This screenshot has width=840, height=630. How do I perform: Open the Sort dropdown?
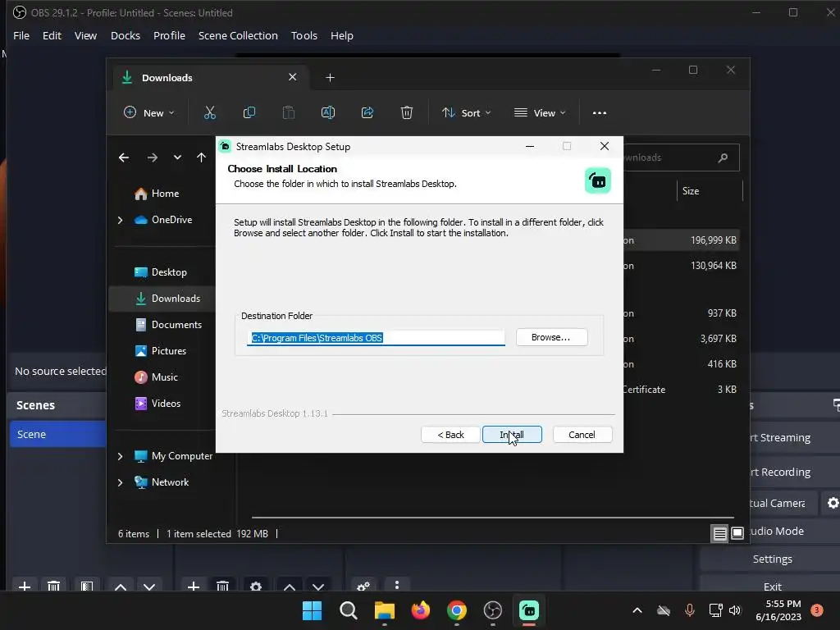coord(466,113)
